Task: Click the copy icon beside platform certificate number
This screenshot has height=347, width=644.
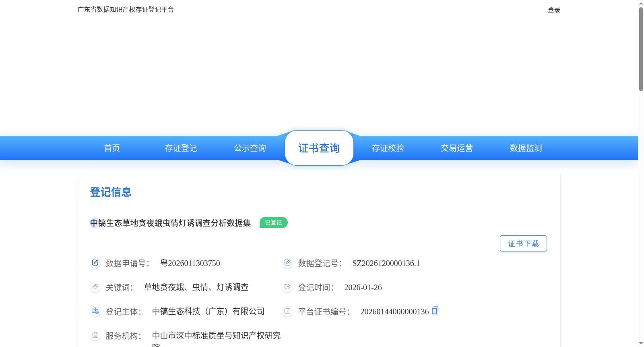Action: [x=435, y=310]
